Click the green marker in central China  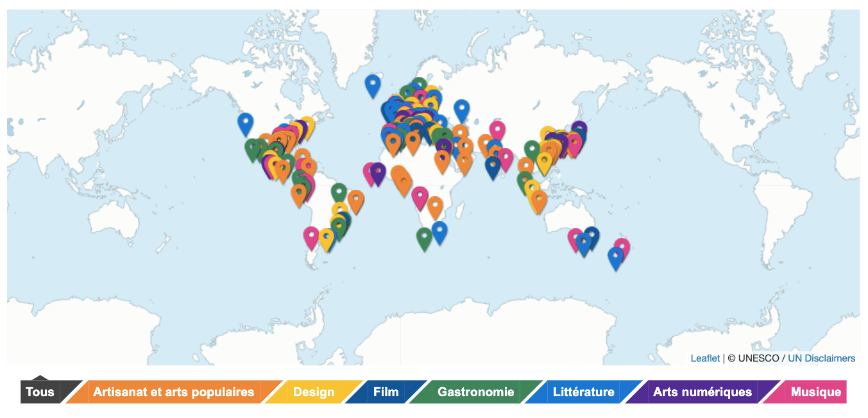(x=532, y=151)
